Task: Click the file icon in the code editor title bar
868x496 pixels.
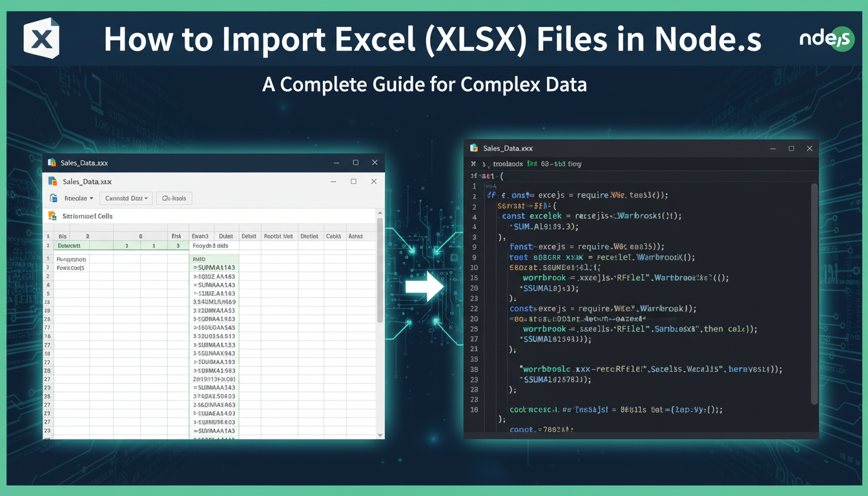Action: point(475,149)
